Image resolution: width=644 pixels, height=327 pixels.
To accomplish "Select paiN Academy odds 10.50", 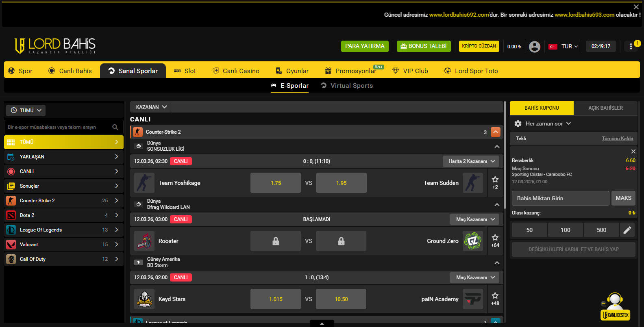I will click(x=341, y=299).
